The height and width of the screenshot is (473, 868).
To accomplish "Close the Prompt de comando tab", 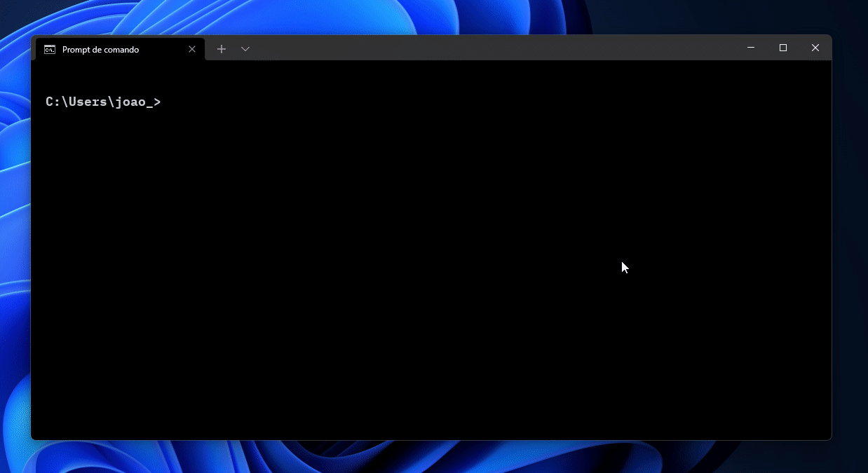I will pos(192,49).
